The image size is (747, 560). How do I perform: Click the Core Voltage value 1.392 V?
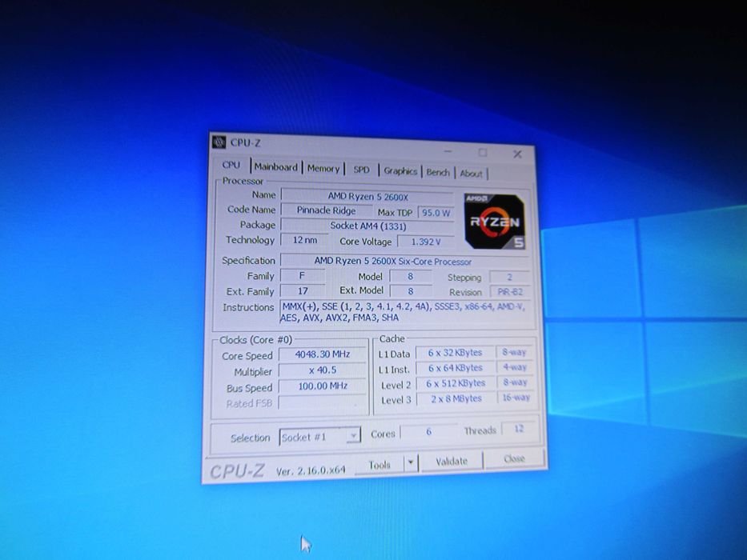(425, 242)
